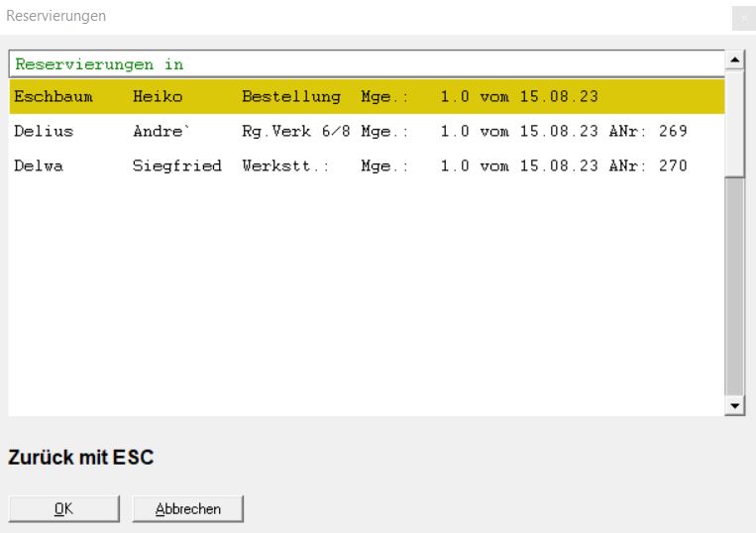Click 'Bestellung' in the highlighted row
Image resolution: width=756 pixels, height=533 pixels.
[291, 97]
